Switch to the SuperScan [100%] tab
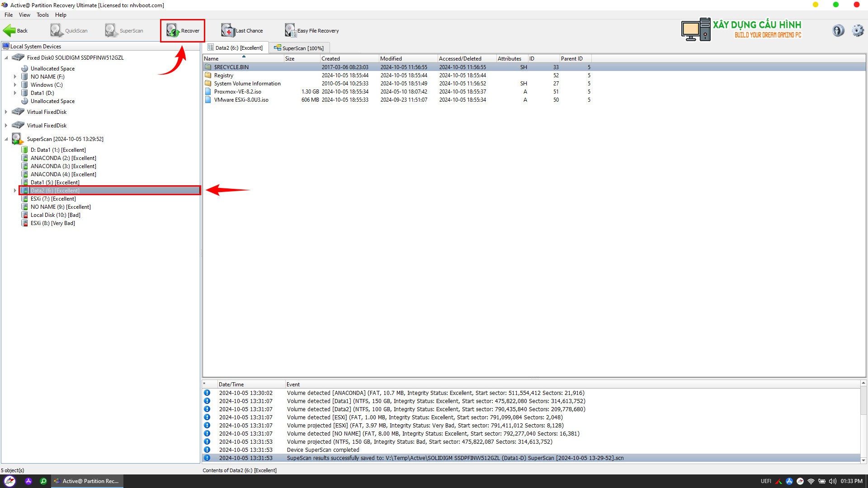868x488 pixels. (x=299, y=48)
